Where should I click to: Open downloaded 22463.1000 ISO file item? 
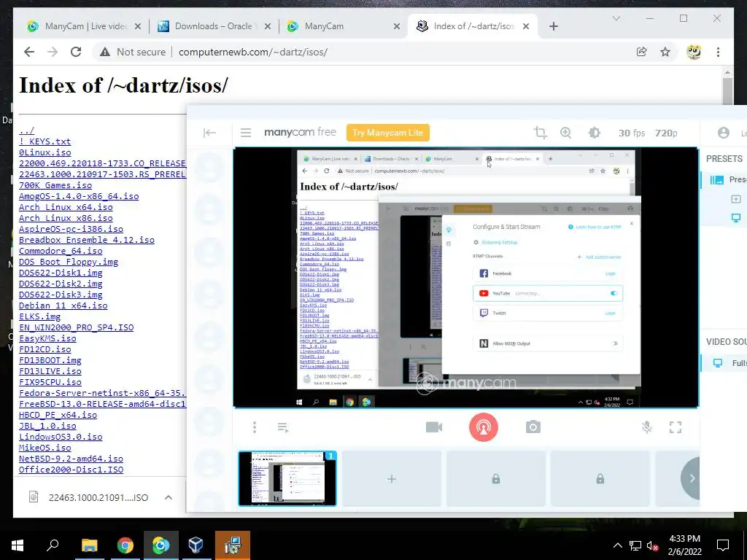[88, 497]
